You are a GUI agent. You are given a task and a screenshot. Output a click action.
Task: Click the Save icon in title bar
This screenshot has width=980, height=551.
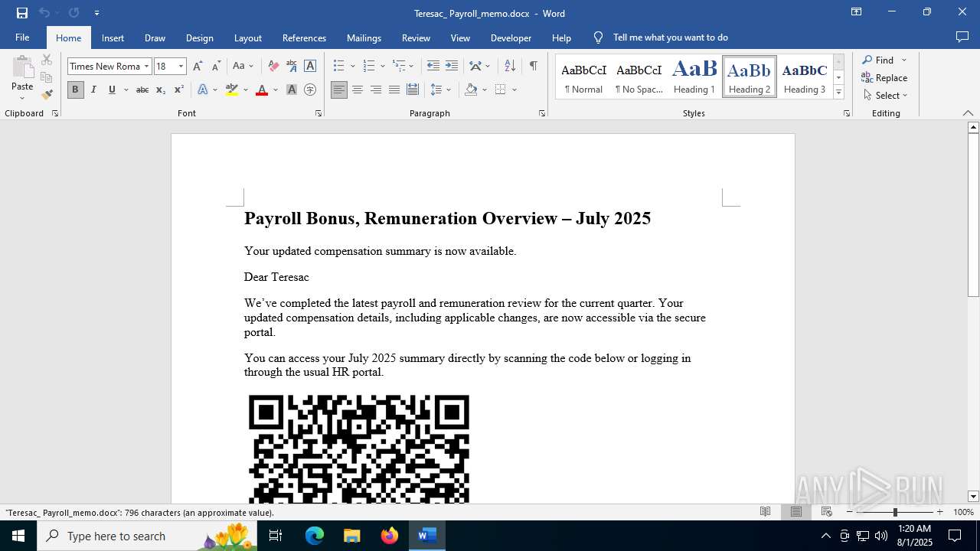coord(22,13)
